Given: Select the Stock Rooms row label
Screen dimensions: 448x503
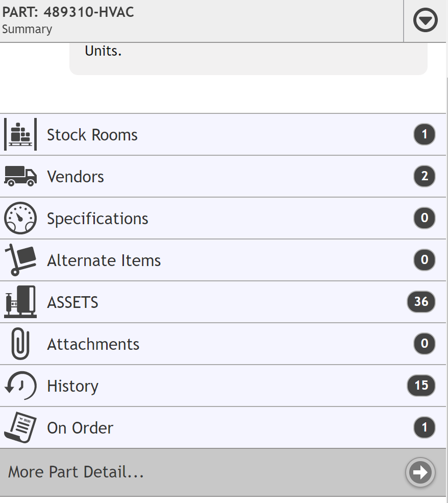Looking at the screenshot, I should click(92, 135).
